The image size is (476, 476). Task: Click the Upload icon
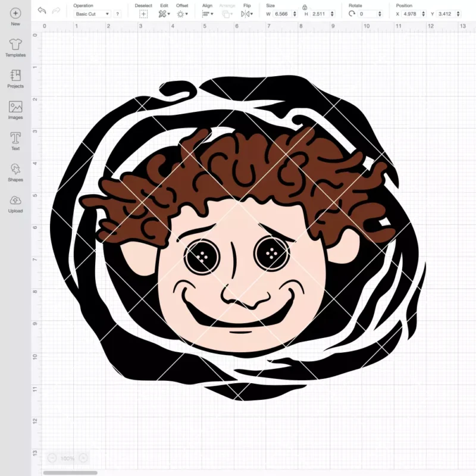click(x=15, y=201)
